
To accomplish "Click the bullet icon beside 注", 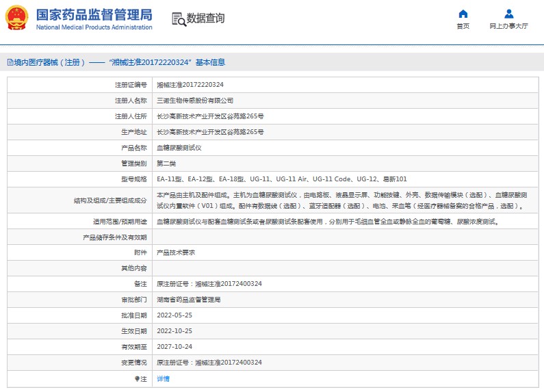I will (x=137, y=378).
